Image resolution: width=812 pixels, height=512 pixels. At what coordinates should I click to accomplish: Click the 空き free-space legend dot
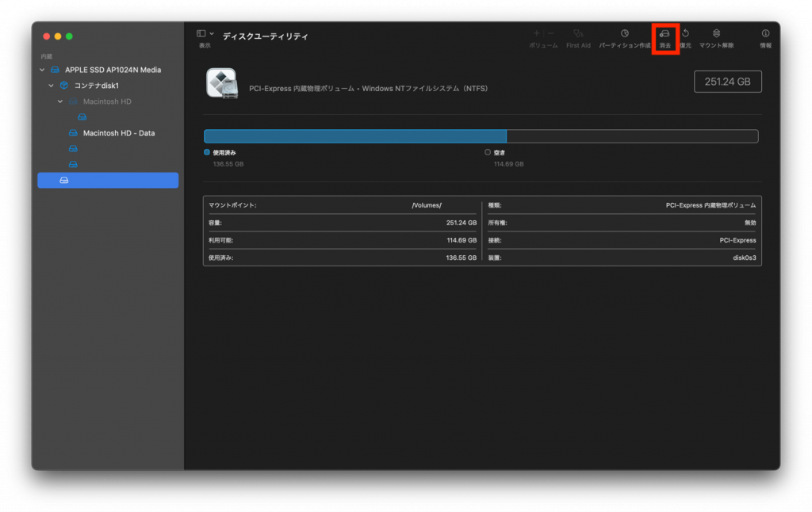click(488, 152)
